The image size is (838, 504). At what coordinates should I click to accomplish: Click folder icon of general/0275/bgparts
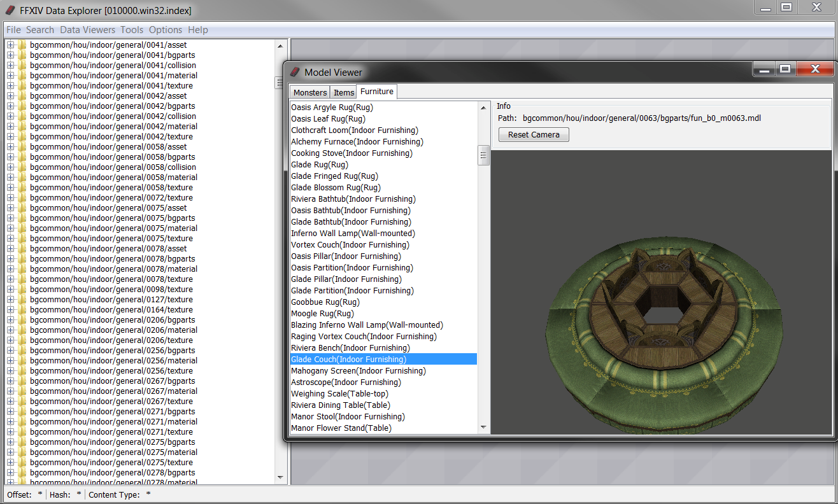(x=22, y=442)
